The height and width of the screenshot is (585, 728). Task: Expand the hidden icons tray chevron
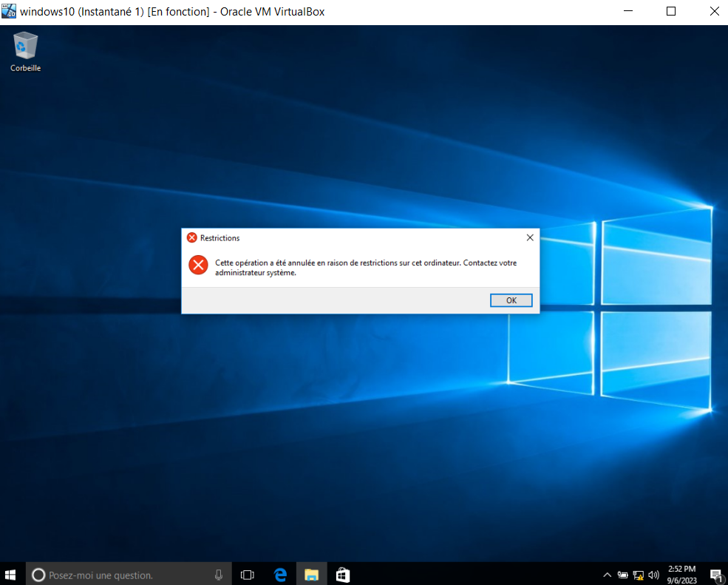pos(606,575)
